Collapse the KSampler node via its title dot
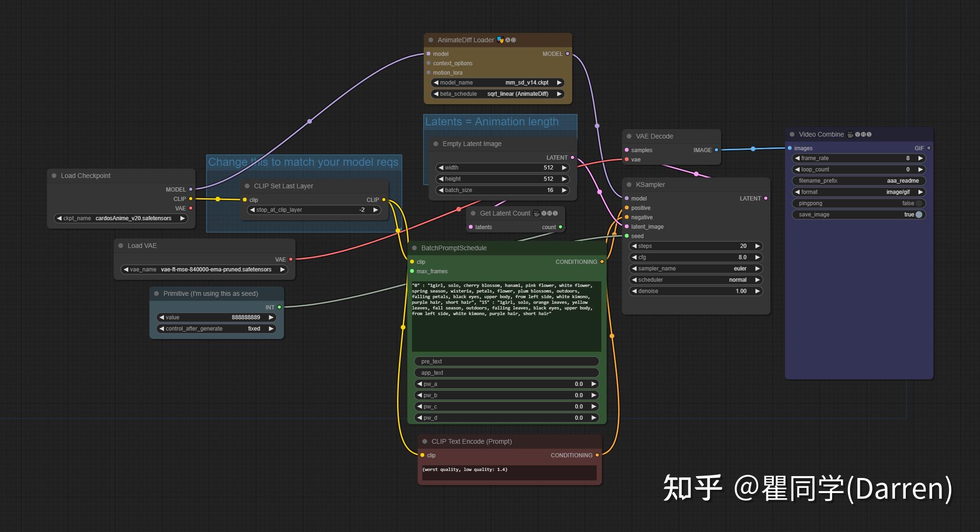Image resolution: width=980 pixels, height=532 pixels. pyautogui.click(x=629, y=185)
